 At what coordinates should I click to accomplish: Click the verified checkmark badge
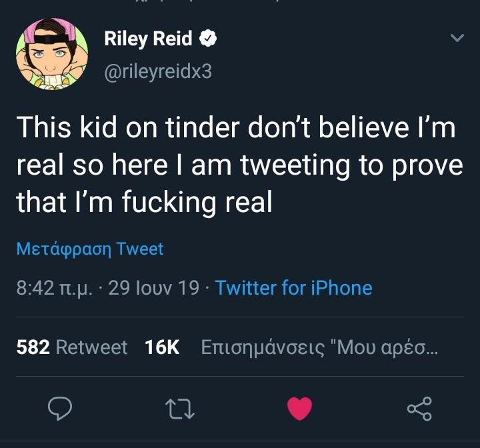[209, 40]
